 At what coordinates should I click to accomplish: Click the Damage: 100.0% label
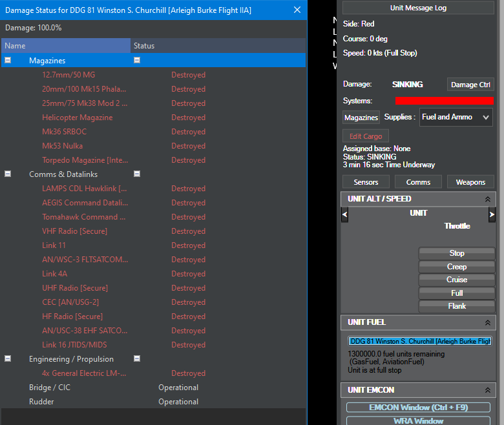(x=33, y=28)
